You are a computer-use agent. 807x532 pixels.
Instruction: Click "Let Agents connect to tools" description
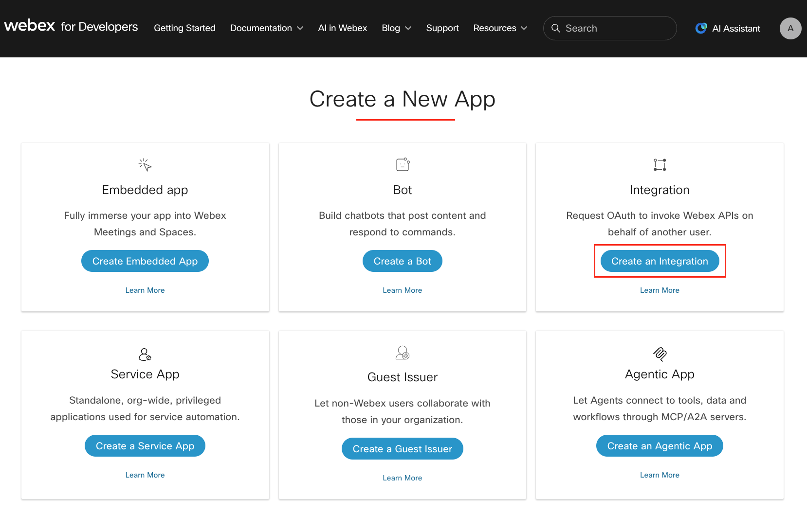tap(660, 408)
